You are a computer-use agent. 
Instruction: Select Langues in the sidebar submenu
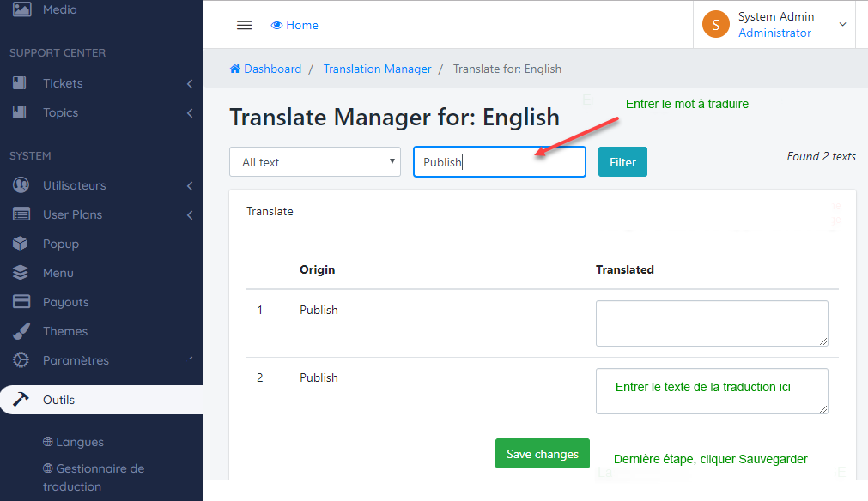[x=79, y=442]
